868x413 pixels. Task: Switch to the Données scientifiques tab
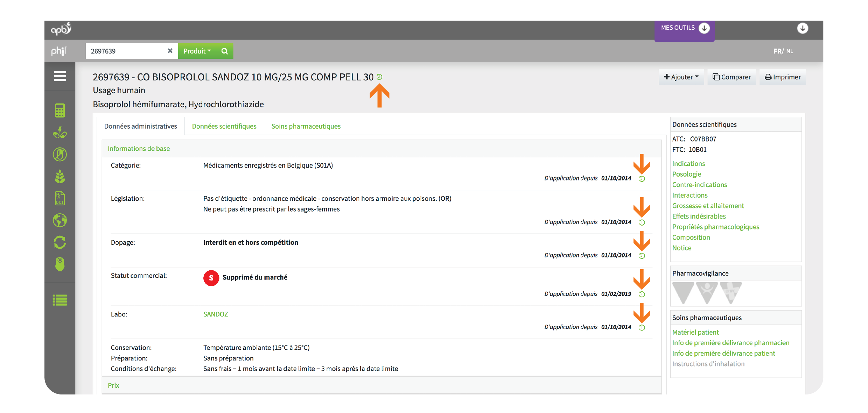[224, 126]
